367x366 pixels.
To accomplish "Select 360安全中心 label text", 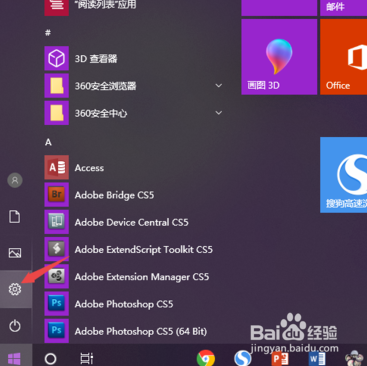I will click(x=101, y=113).
